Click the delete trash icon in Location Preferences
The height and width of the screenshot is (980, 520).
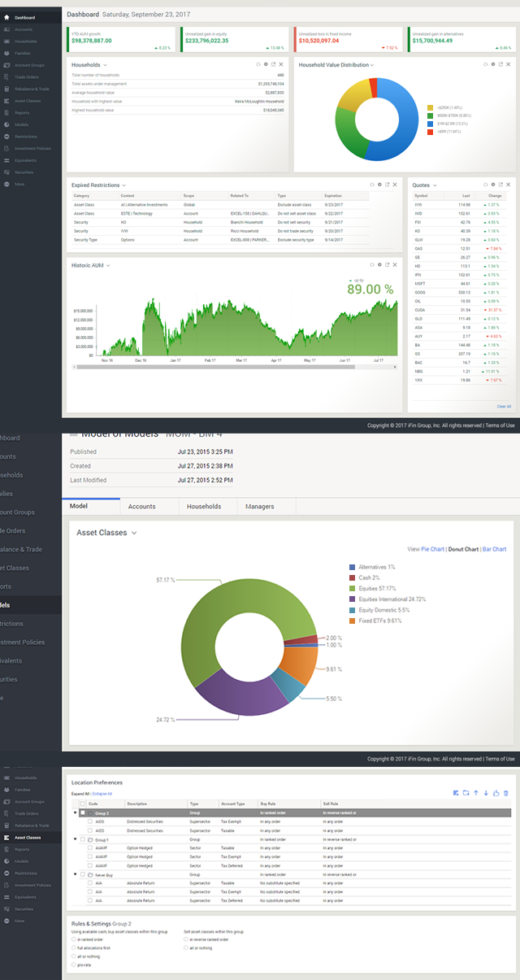click(506, 793)
